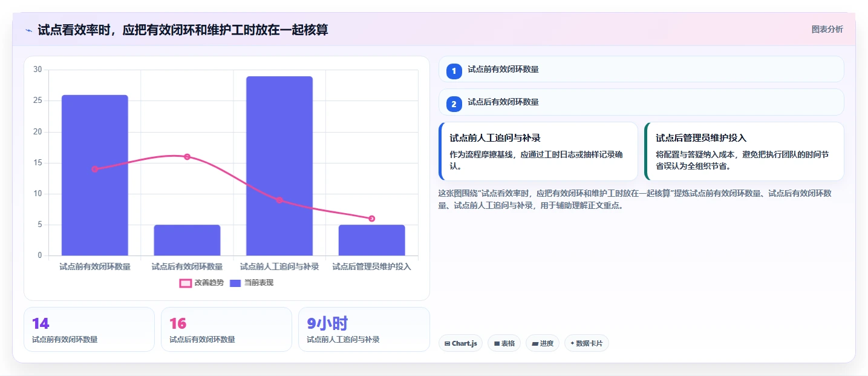Click the 数据卡片 tag star icon
The image size is (868, 376).
572,343
